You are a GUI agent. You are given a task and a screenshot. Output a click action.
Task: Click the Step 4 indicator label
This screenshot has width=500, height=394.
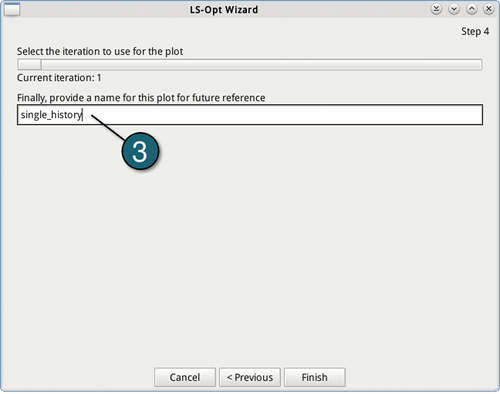pos(475,31)
